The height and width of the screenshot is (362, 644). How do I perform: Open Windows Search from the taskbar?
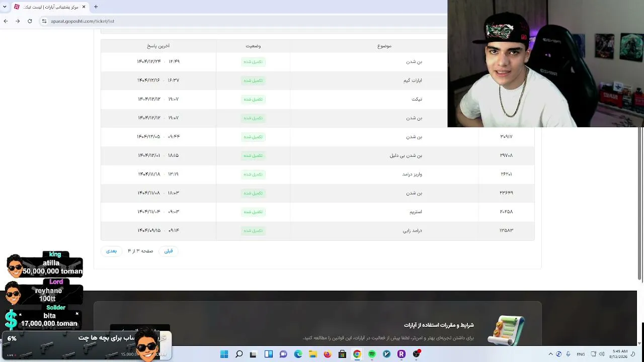click(x=239, y=354)
